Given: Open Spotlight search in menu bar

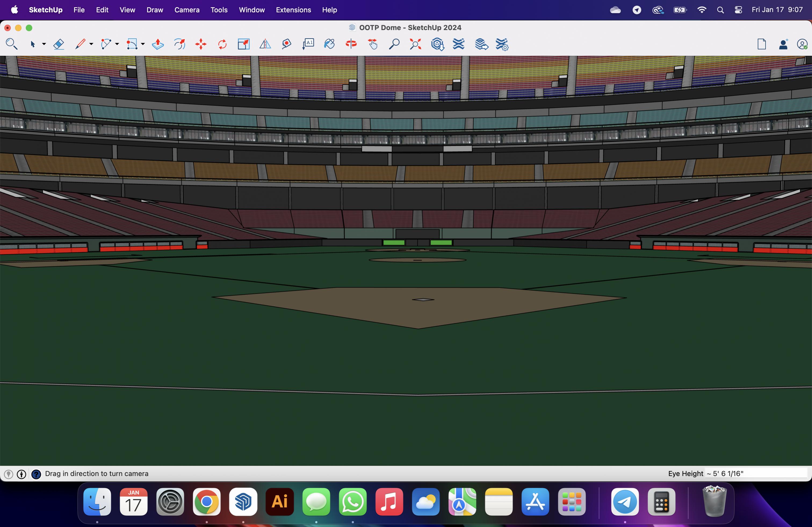Looking at the screenshot, I should (x=720, y=10).
